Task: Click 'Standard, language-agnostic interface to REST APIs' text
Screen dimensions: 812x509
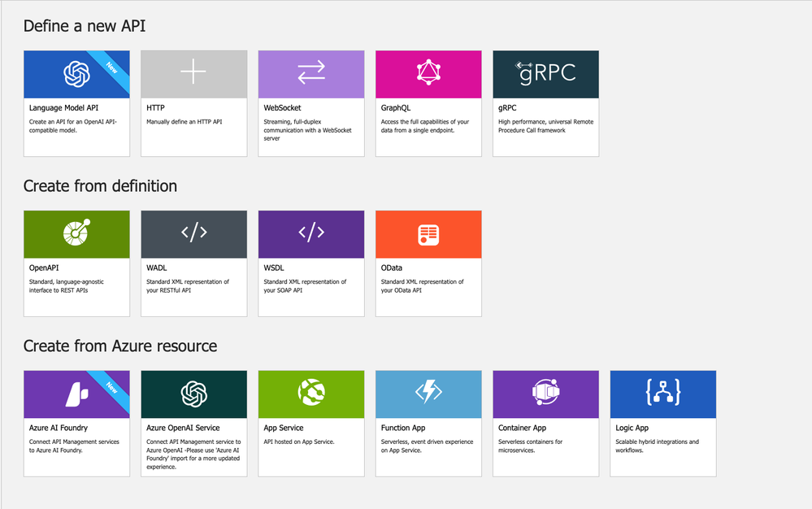Action: (67, 286)
